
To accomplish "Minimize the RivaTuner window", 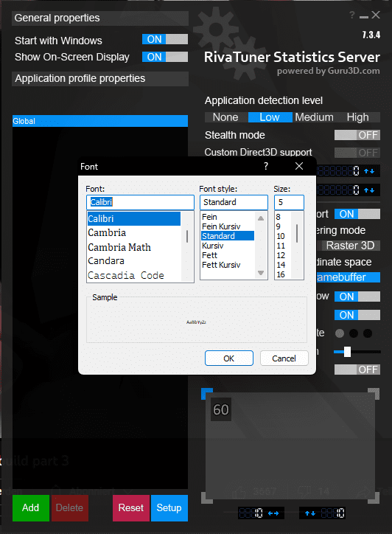I will pyautogui.click(x=364, y=17).
